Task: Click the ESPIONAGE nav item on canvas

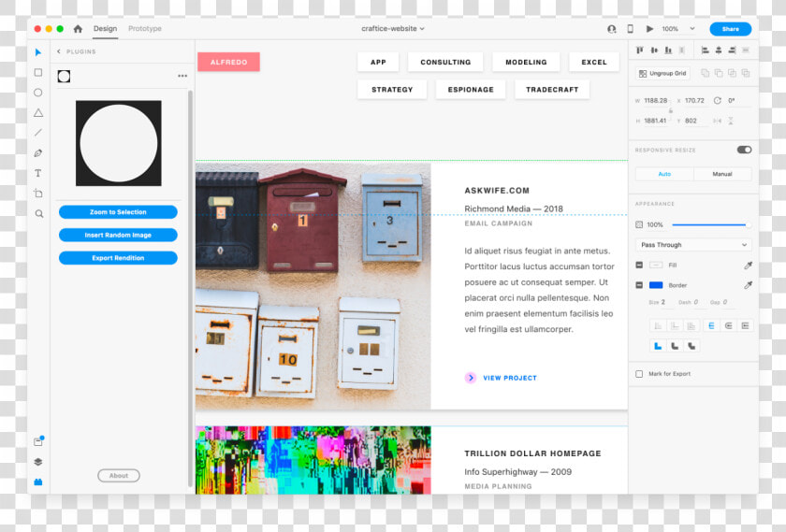Action: pos(471,90)
